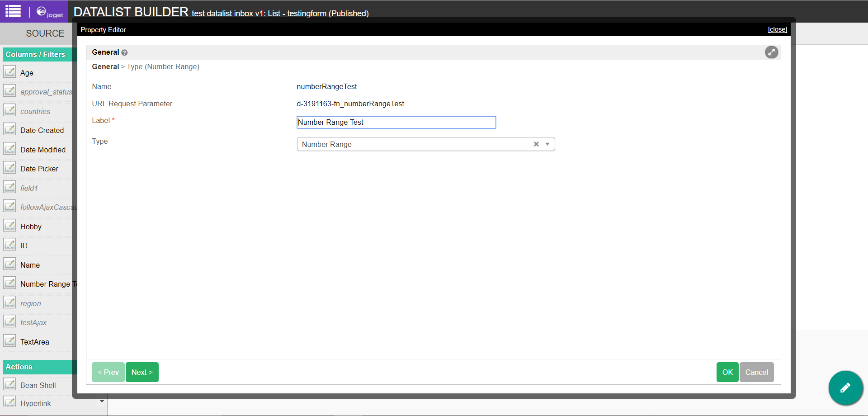Image resolution: width=868 pixels, height=416 pixels.
Task: Close the Property Editor via close link
Action: pos(777,29)
